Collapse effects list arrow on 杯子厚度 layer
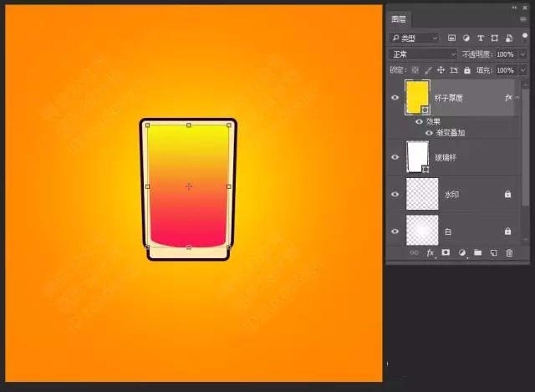Screen dimensions: 535x392 click(517, 98)
